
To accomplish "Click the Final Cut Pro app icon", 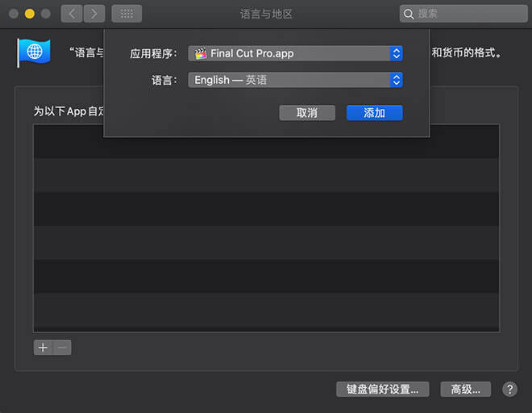I will 201,53.
